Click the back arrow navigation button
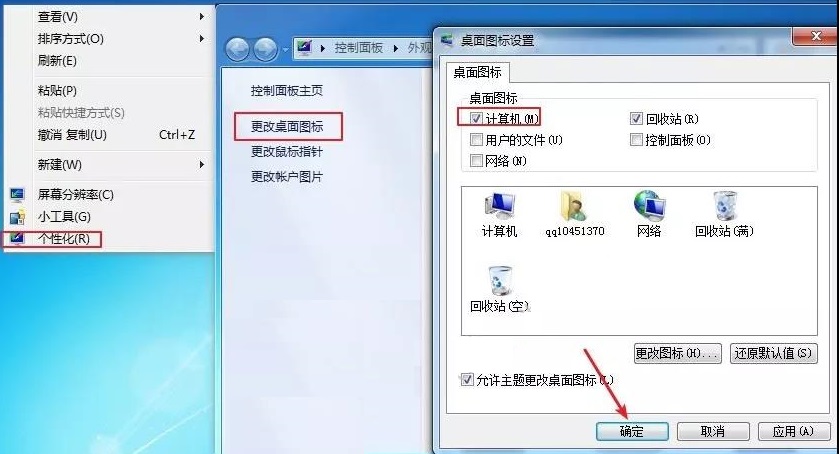The image size is (839, 454). pyautogui.click(x=238, y=49)
